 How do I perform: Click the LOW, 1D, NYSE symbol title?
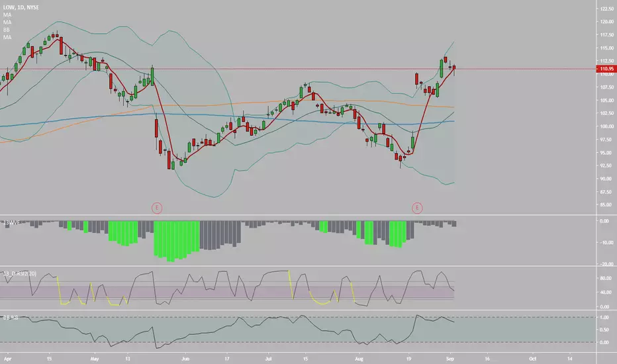pyautogui.click(x=21, y=7)
